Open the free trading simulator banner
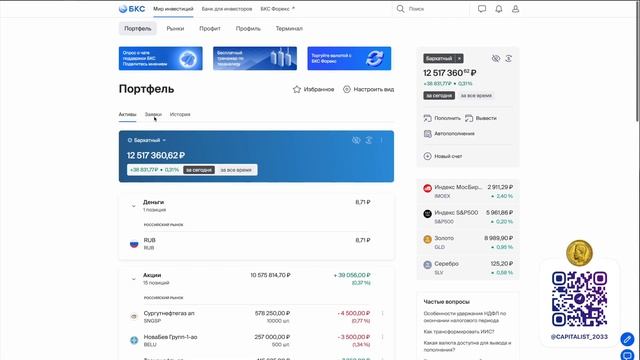This screenshot has width=640, height=360. pos(255,58)
